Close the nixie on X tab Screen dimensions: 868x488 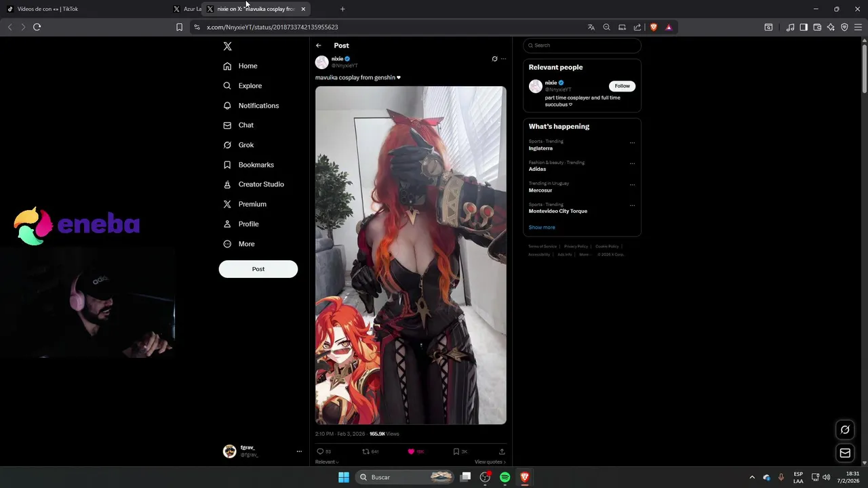[303, 9]
